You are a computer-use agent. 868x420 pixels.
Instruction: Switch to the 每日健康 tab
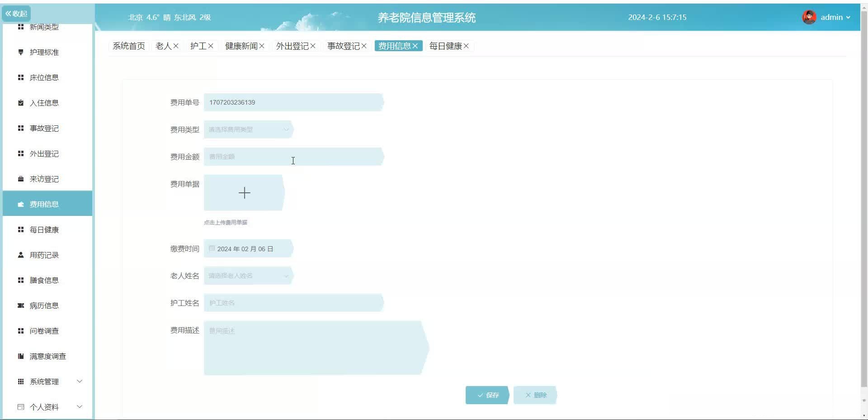(x=446, y=46)
